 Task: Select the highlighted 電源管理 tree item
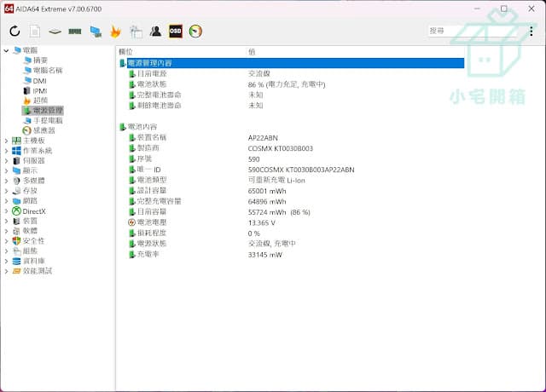[x=44, y=111]
